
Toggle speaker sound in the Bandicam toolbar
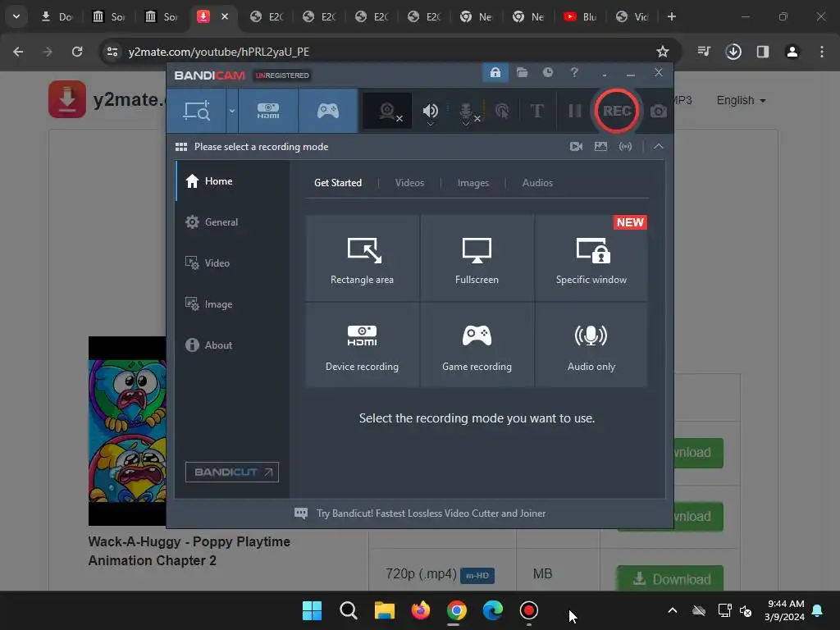click(430, 111)
